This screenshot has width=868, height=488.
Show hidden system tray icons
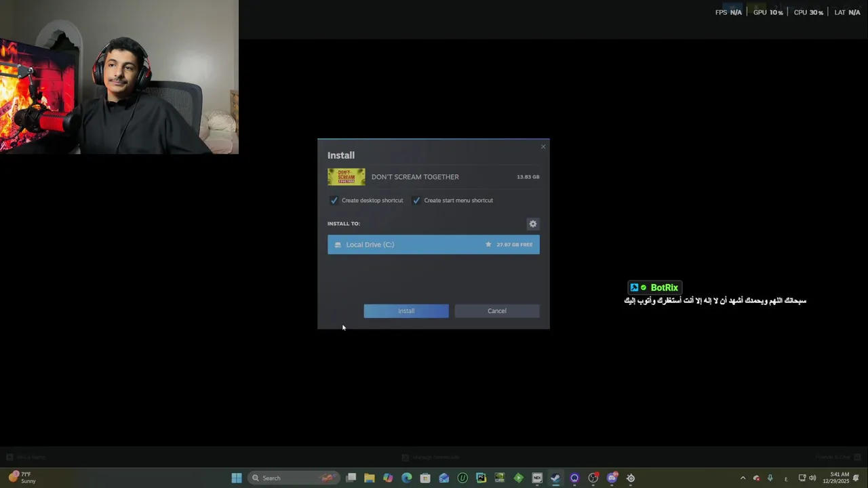click(743, 479)
